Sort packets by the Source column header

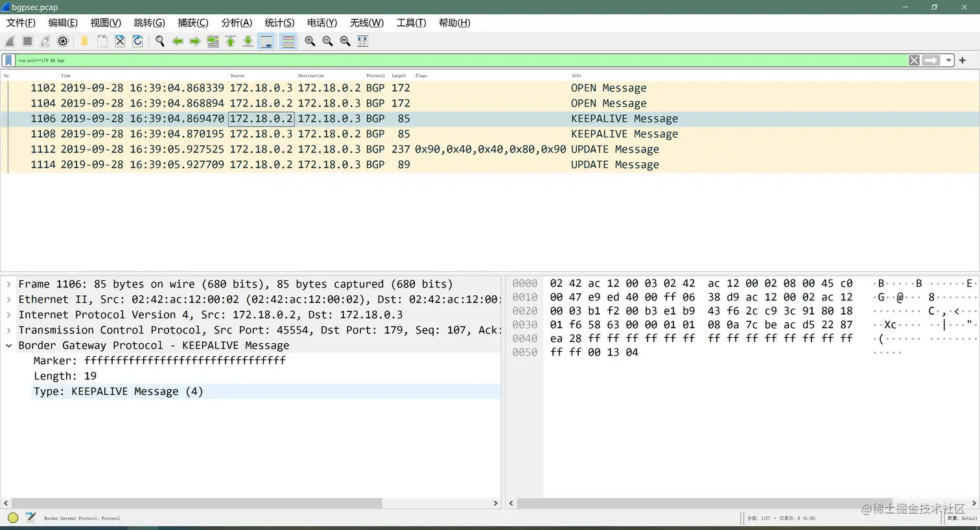(x=262, y=76)
